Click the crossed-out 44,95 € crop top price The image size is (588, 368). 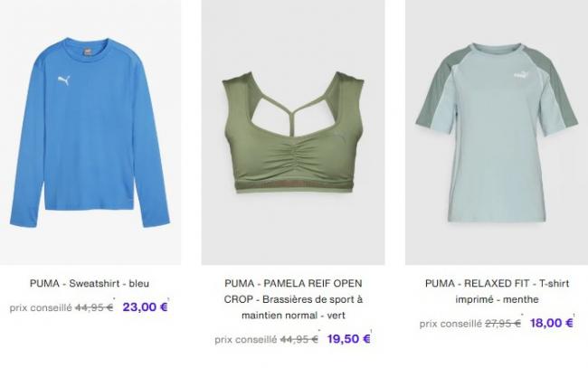[299, 339]
